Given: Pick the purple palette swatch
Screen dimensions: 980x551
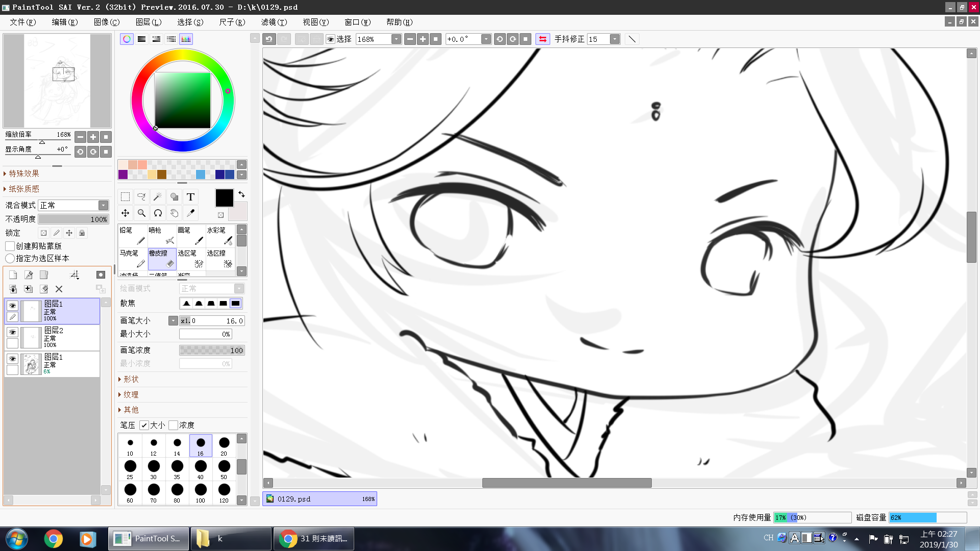Looking at the screenshot, I should coord(123,174).
